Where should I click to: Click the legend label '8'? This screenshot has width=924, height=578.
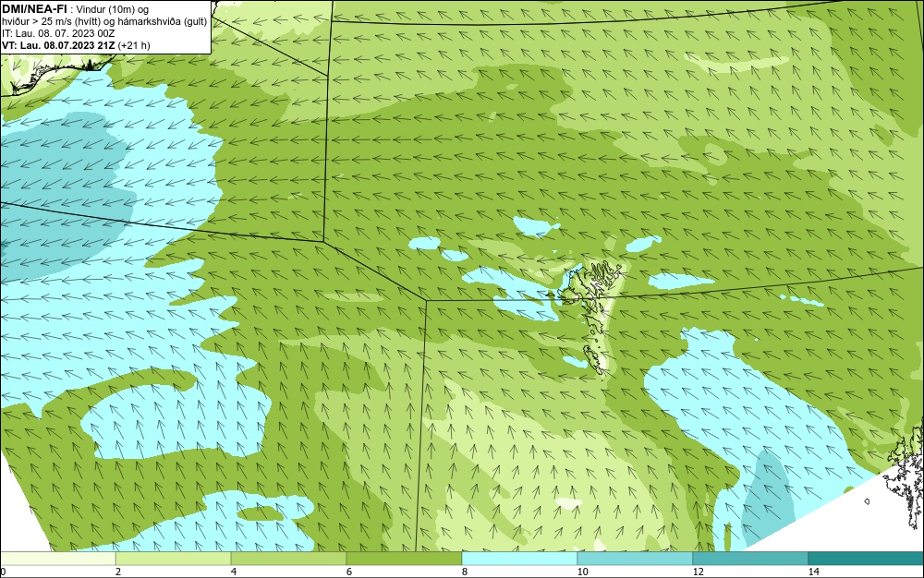tap(465, 572)
